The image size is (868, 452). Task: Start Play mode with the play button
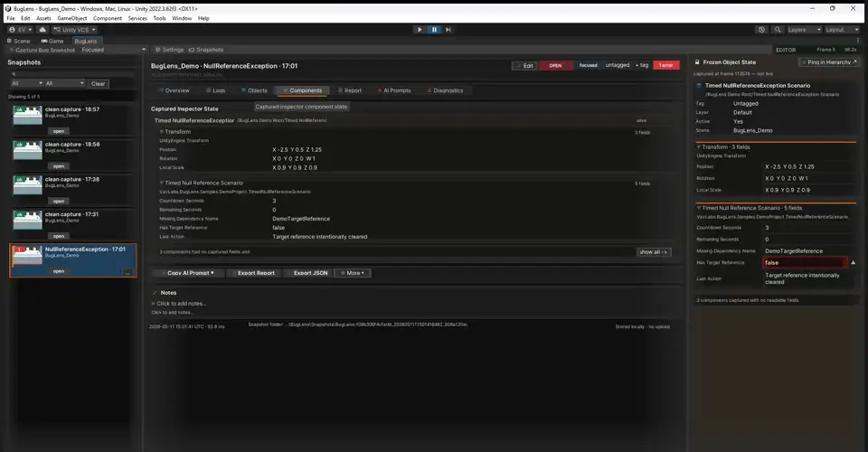(x=420, y=30)
